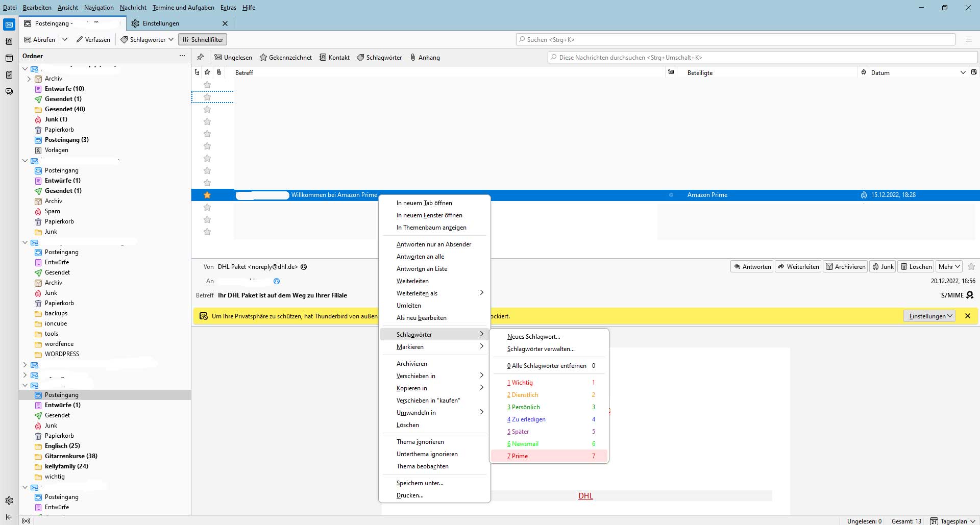Open the Verschieben in submenu
Viewport: 980px width, 525px height.
pos(434,376)
